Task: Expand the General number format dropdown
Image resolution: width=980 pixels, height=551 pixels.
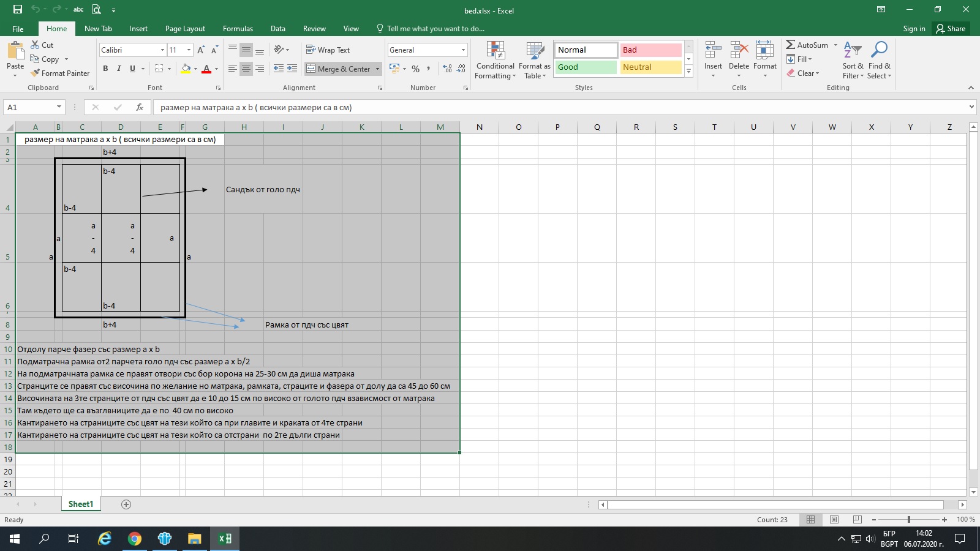Action: 463,50
